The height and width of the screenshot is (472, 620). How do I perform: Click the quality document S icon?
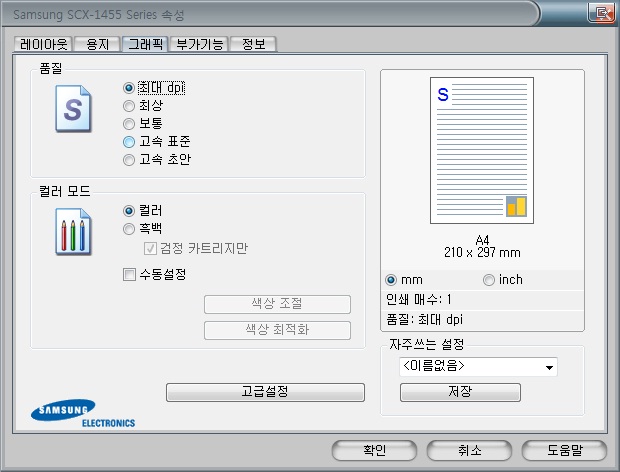73,109
